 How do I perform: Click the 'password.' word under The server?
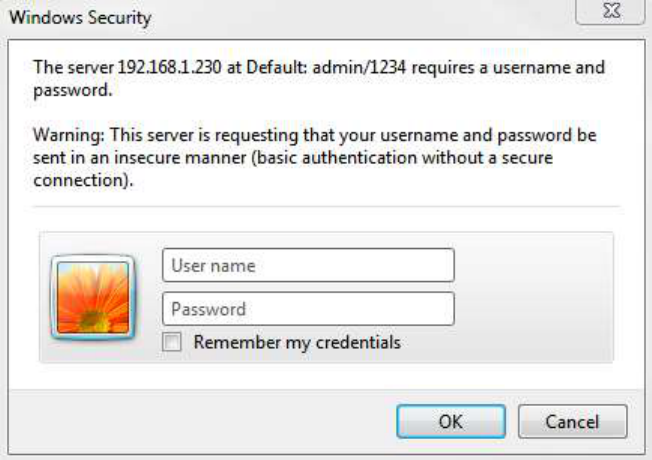[x=73, y=91]
